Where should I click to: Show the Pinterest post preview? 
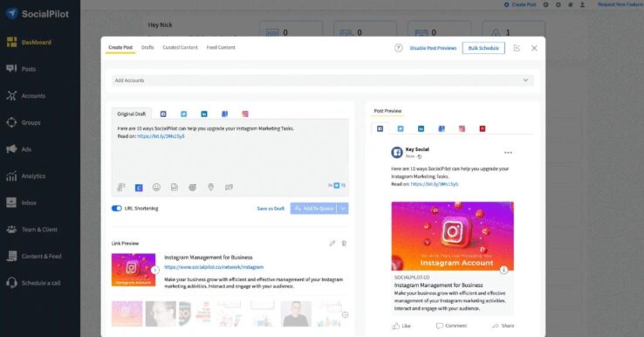click(x=483, y=128)
